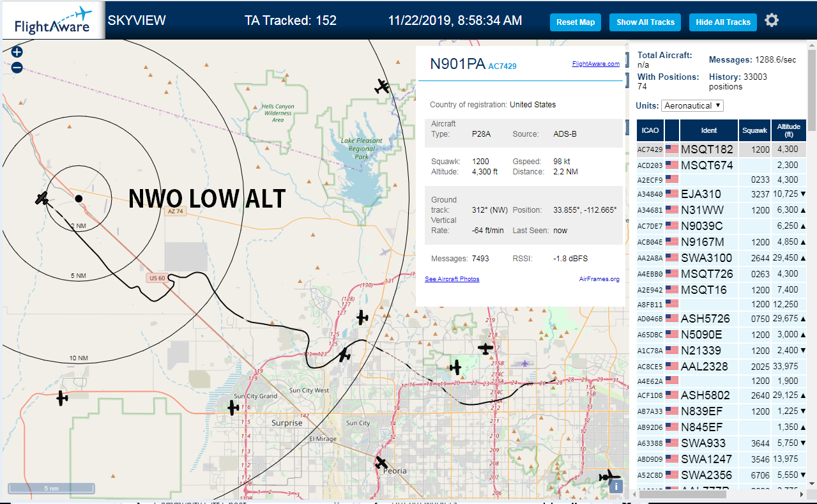817x504 pixels.
Task: Zoom in with the map plus button
Action: pos(17,52)
